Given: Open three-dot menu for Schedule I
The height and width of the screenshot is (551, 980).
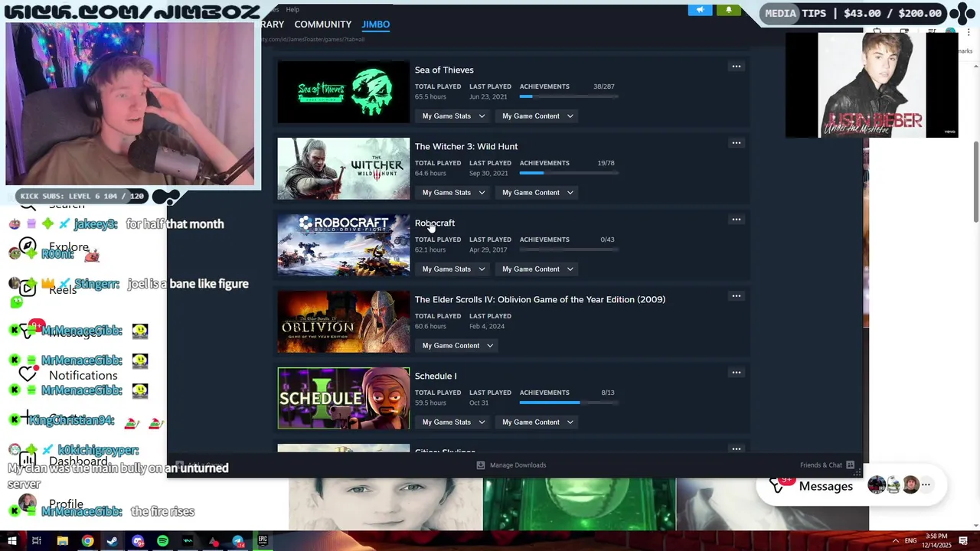Looking at the screenshot, I should coord(736,373).
